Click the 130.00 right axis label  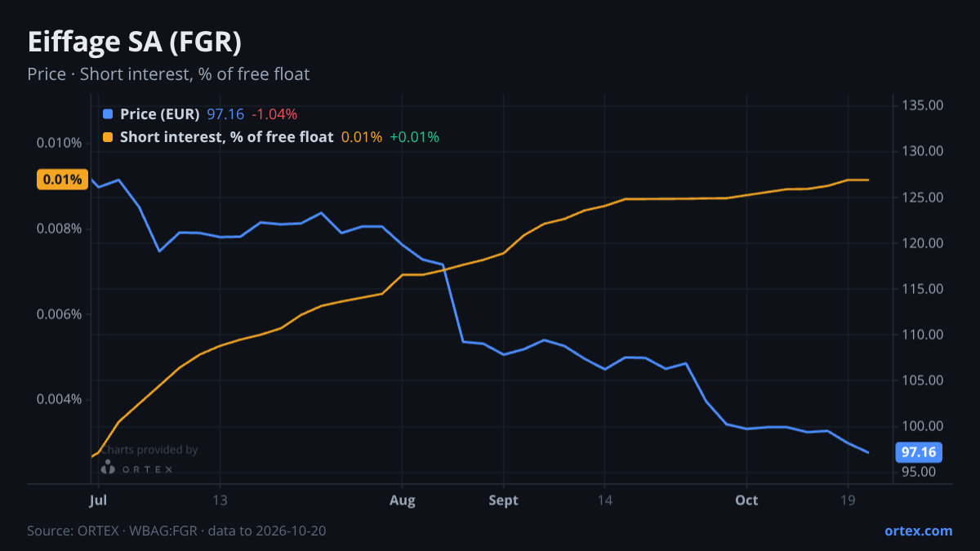click(x=922, y=151)
